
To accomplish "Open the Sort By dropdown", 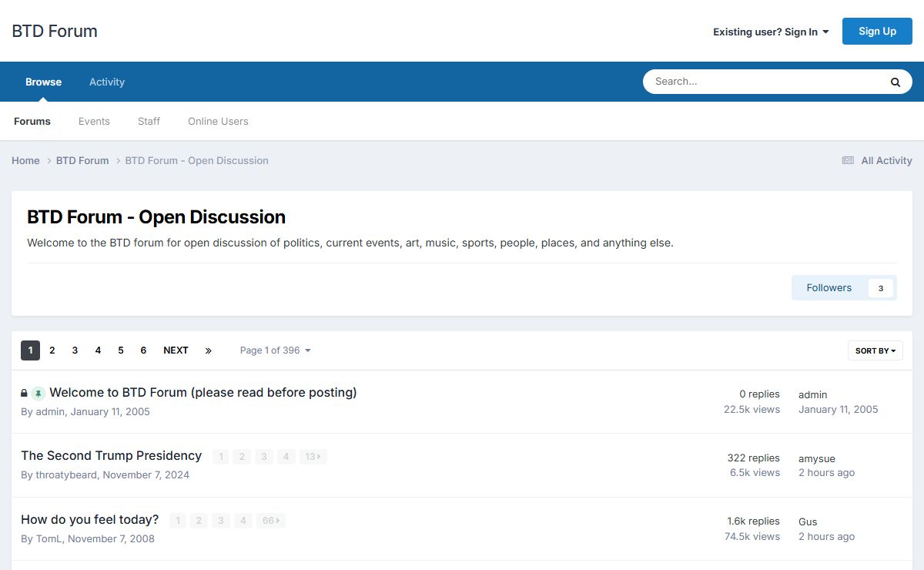I will [875, 350].
